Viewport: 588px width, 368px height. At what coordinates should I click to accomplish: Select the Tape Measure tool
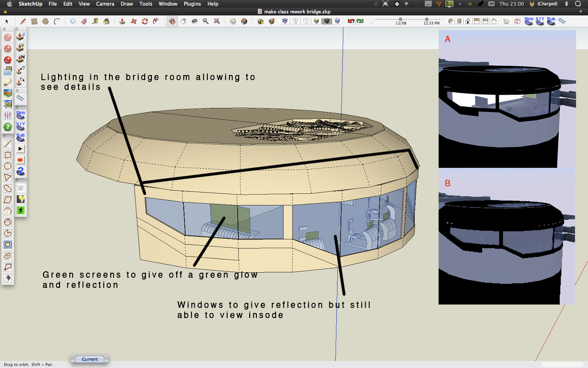click(95, 21)
